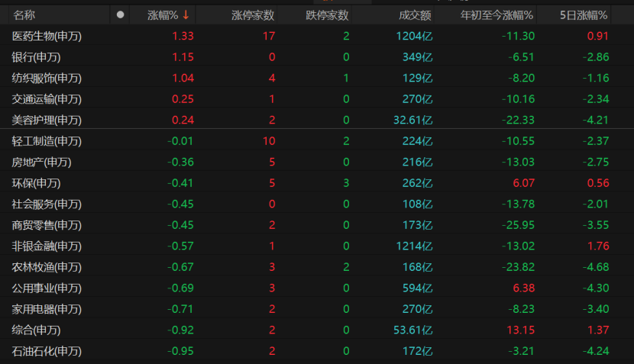
Task: Click year-to-date value 6.07 for 环保
Action: [523, 183]
